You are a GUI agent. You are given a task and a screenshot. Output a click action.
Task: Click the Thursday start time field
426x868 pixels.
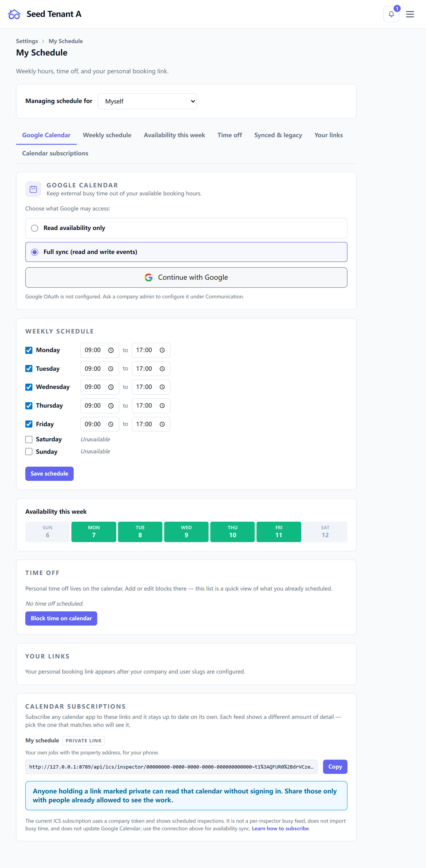[x=100, y=406]
